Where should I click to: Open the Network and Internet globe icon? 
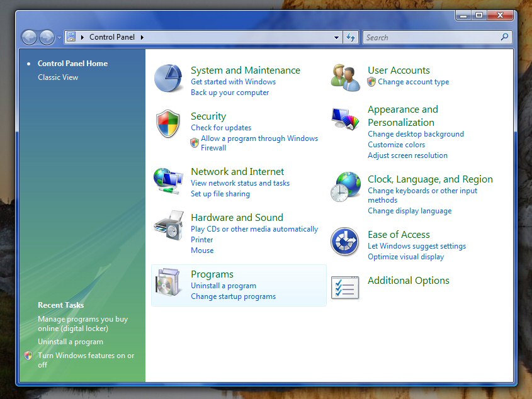(168, 181)
